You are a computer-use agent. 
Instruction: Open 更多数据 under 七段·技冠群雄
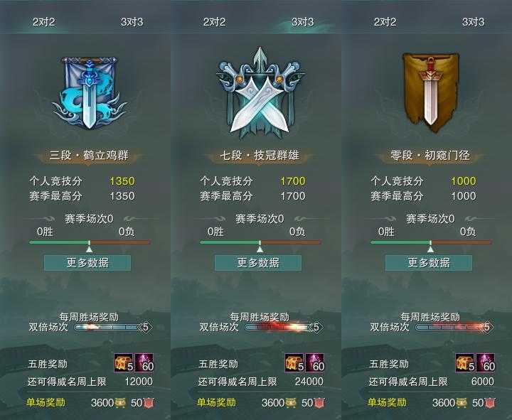(x=258, y=263)
